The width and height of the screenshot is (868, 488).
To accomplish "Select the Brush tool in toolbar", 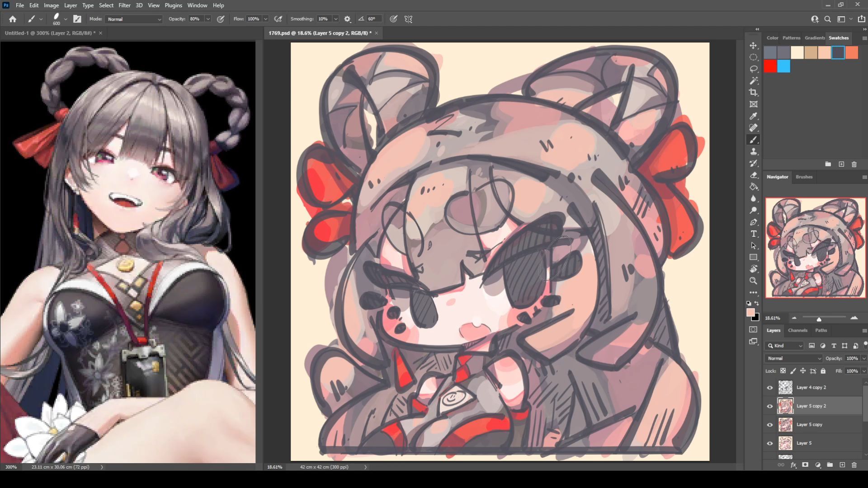I will point(754,140).
